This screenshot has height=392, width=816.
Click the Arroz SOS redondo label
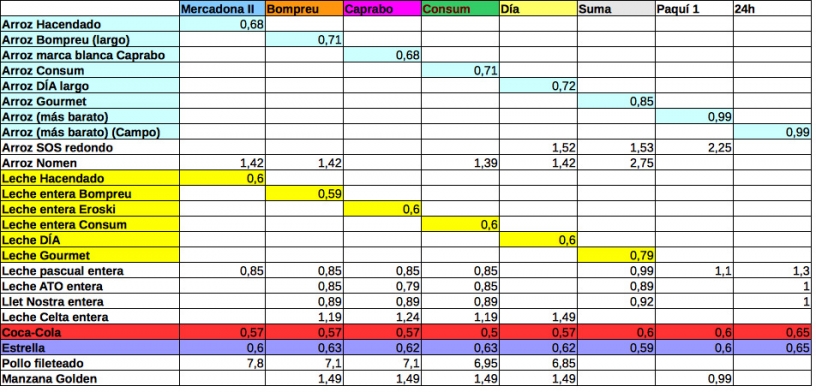pos(90,147)
